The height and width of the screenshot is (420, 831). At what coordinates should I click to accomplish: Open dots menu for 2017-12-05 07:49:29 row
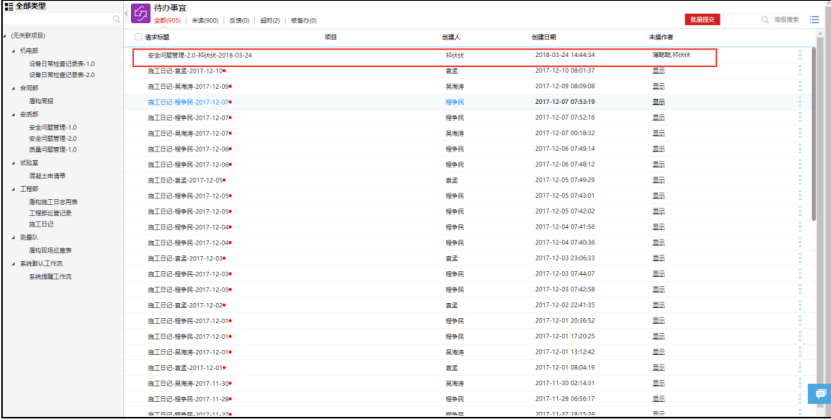tap(800, 180)
